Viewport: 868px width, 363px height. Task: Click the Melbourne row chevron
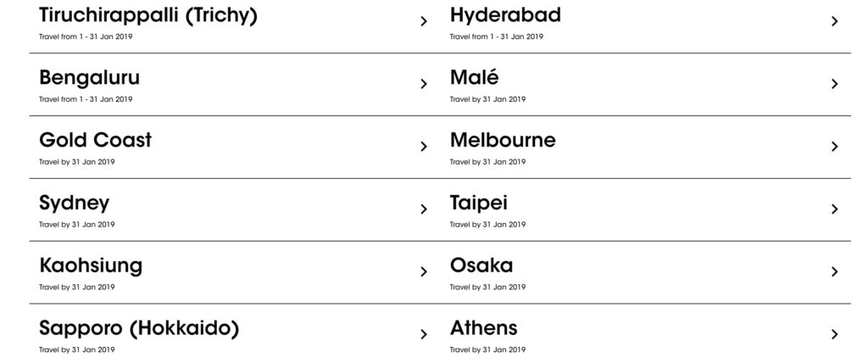pyautogui.click(x=834, y=147)
